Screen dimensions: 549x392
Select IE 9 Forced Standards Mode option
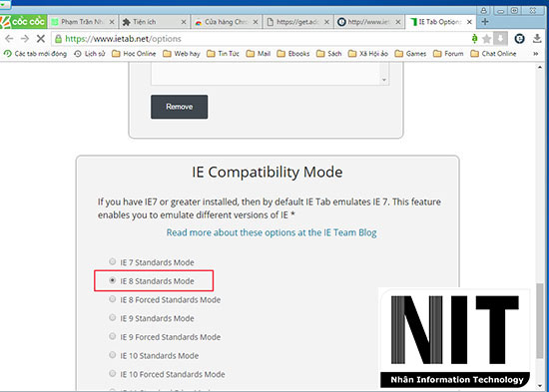(x=113, y=336)
